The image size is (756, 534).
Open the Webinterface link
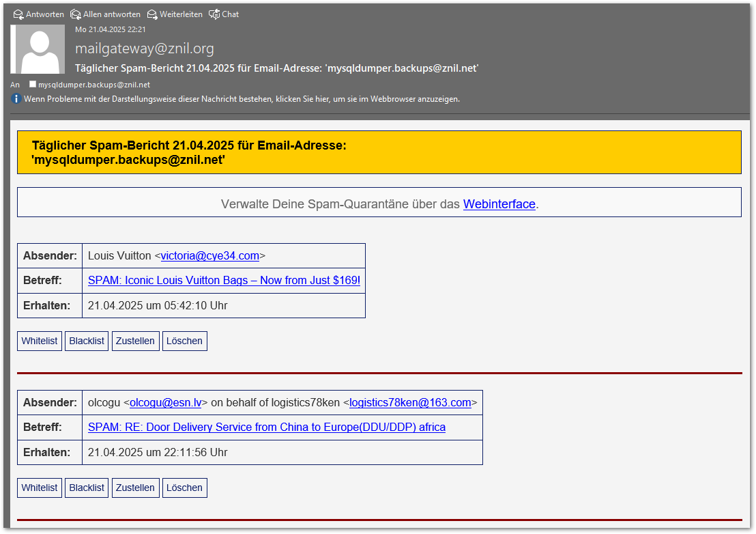pyautogui.click(x=499, y=204)
